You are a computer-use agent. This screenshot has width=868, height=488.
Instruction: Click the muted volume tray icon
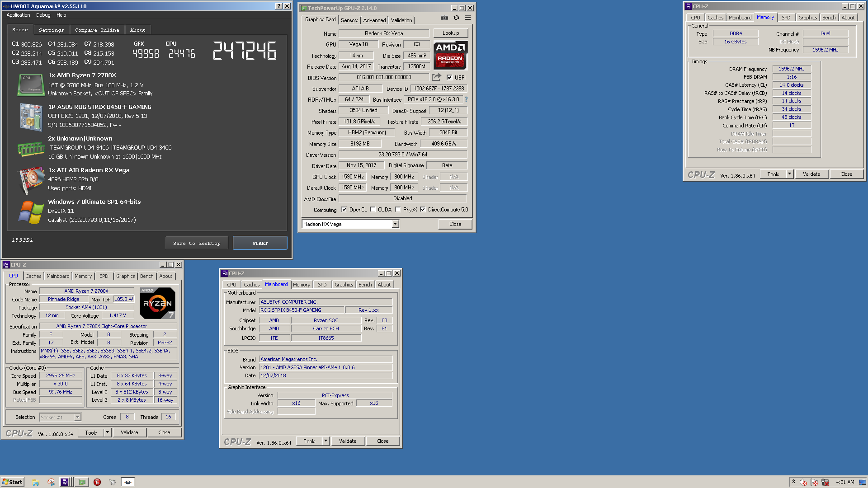[x=803, y=482]
